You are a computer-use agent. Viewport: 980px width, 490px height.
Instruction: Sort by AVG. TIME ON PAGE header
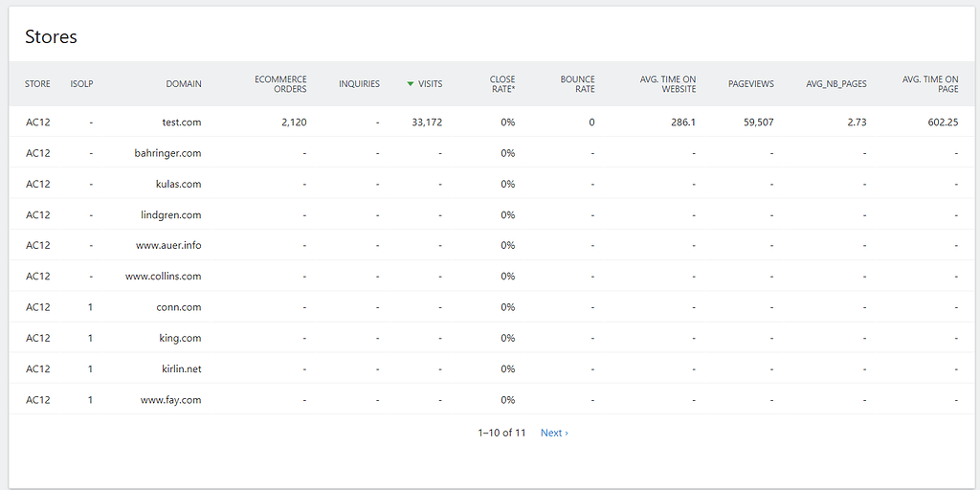(930, 84)
